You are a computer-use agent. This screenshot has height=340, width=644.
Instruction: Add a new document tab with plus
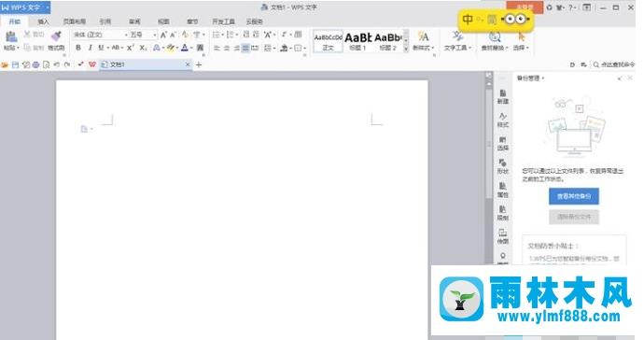199,64
